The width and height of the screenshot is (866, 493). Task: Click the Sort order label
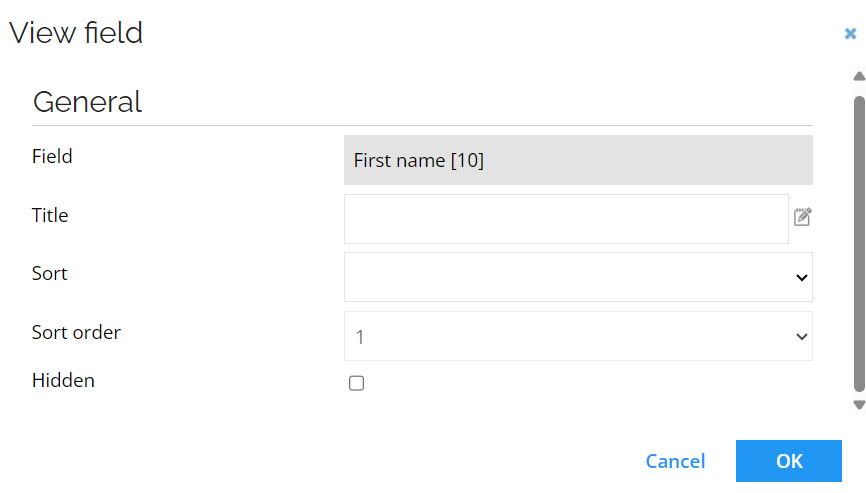tap(76, 332)
